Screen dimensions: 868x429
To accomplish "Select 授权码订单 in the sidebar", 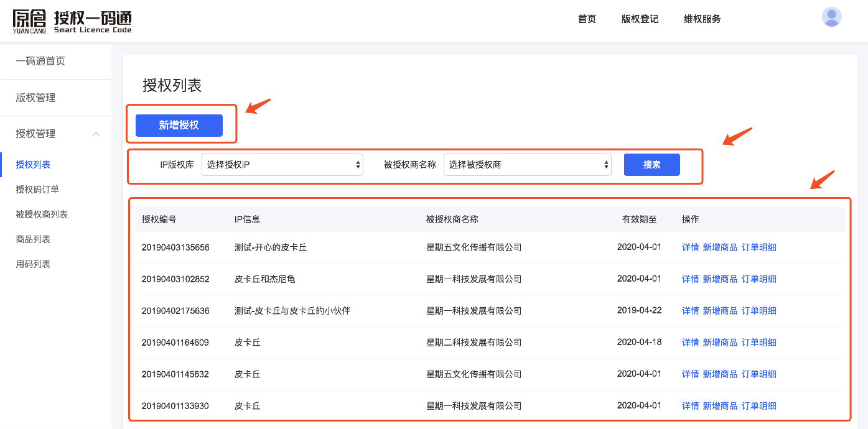I will 37,190.
